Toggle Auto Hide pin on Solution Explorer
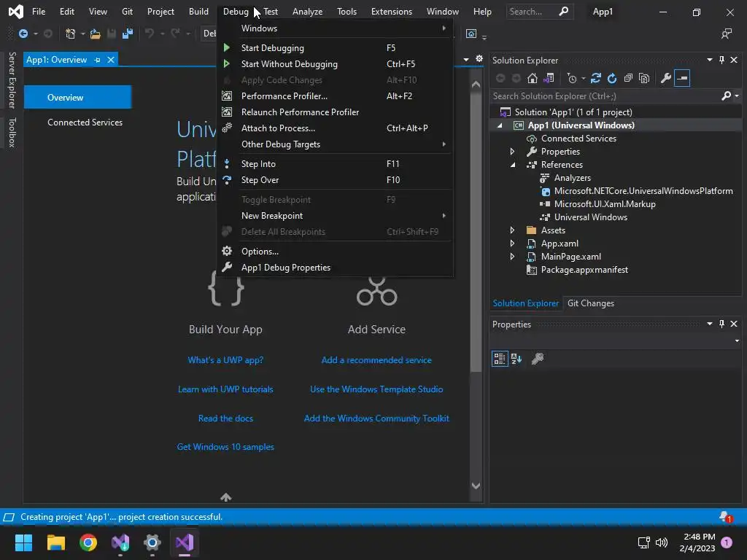The height and width of the screenshot is (560, 747). pyautogui.click(x=721, y=60)
